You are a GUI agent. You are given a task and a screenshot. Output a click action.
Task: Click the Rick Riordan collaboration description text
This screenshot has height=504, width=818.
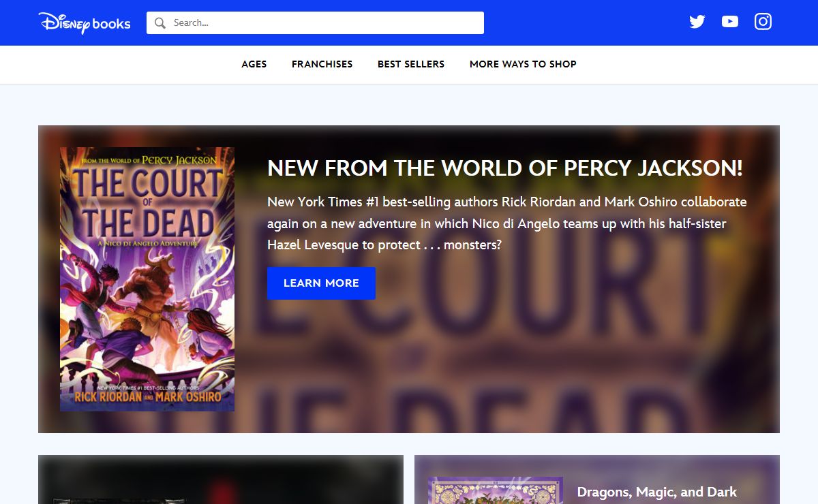507,223
